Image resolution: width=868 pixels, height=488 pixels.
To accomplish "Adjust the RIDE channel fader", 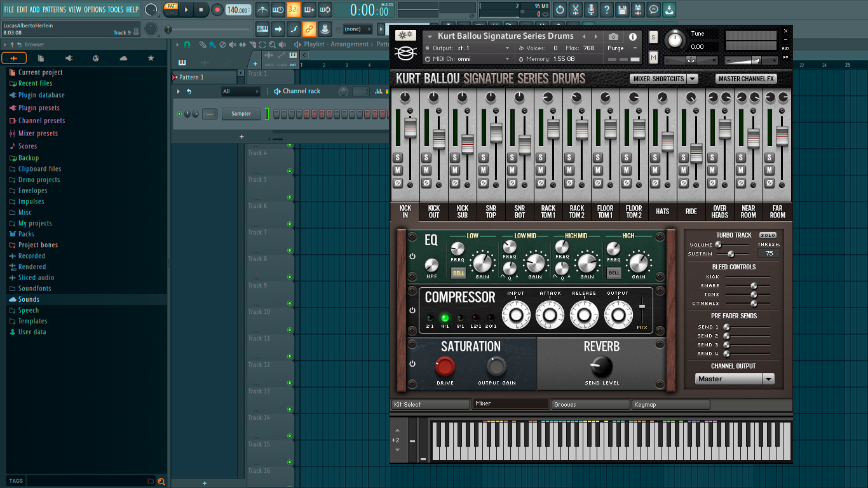I will pyautogui.click(x=696, y=153).
